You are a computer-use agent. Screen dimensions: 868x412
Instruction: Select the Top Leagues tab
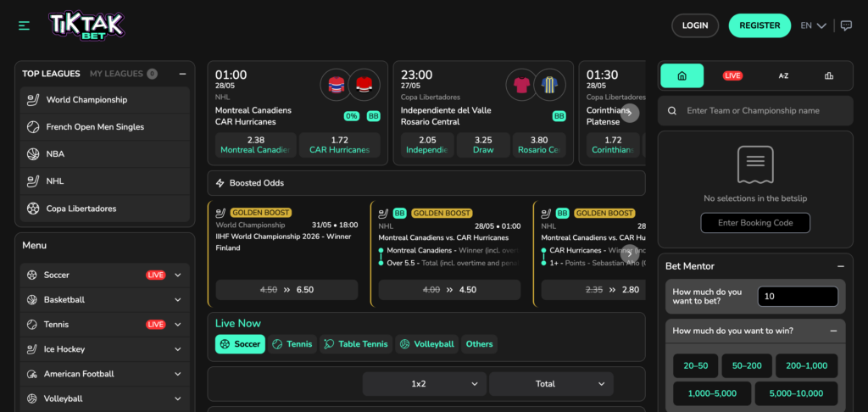point(51,74)
